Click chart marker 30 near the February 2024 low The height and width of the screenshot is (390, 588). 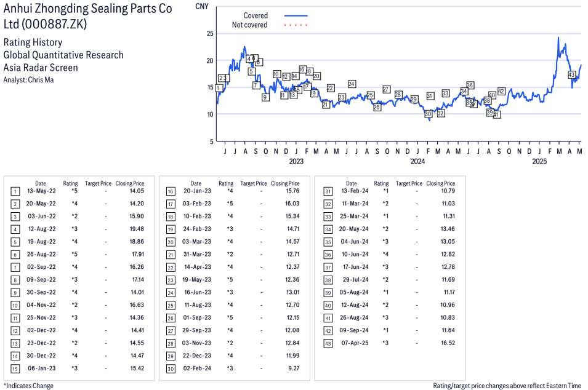(428, 114)
